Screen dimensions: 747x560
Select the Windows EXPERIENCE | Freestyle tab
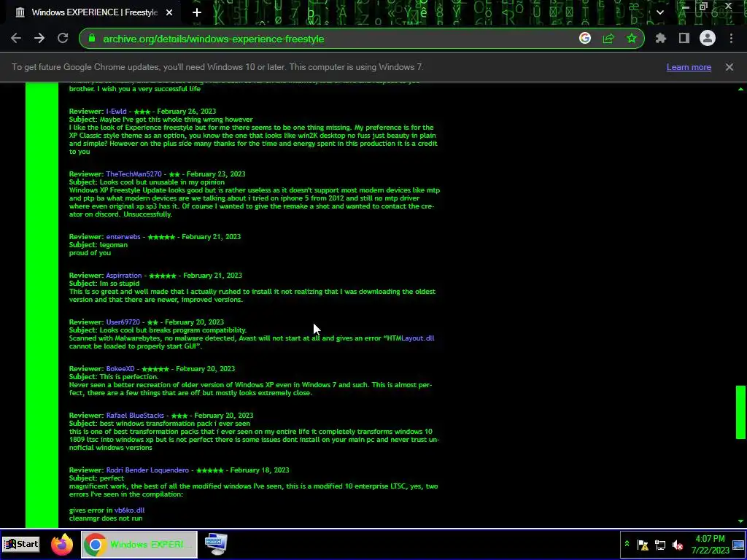[x=94, y=12]
